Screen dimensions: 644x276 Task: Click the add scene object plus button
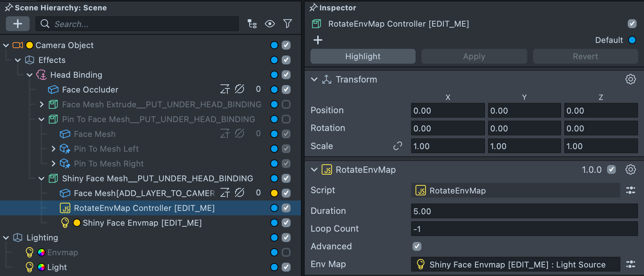pos(18,24)
